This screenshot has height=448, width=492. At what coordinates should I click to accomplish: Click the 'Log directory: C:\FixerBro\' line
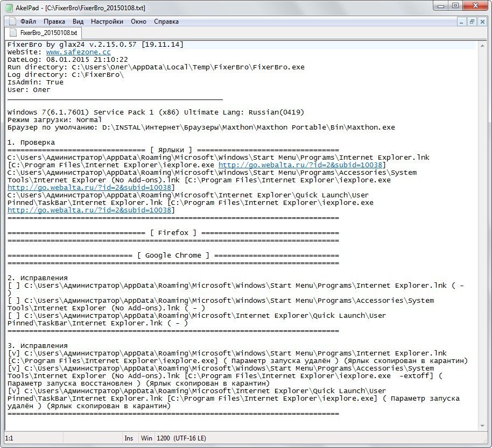click(x=66, y=75)
